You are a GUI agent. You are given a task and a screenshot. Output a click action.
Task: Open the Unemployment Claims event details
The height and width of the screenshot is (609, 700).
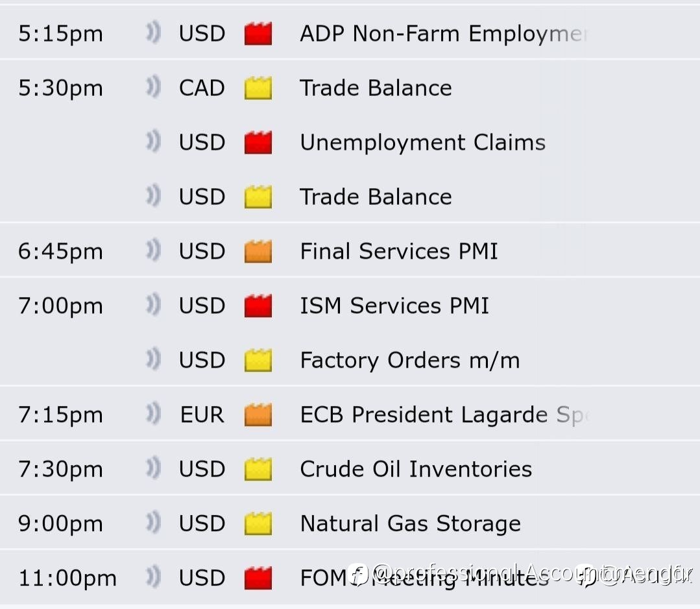(x=422, y=143)
